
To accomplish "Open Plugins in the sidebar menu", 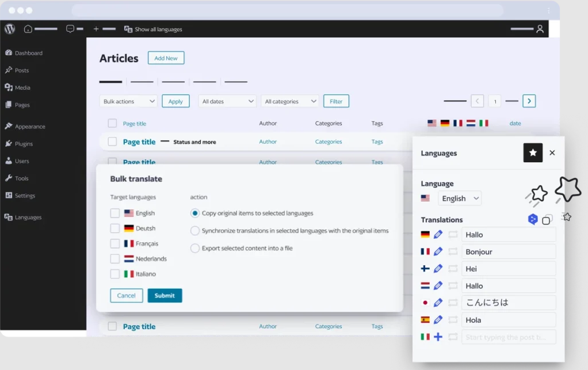I will tap(24, 144).
